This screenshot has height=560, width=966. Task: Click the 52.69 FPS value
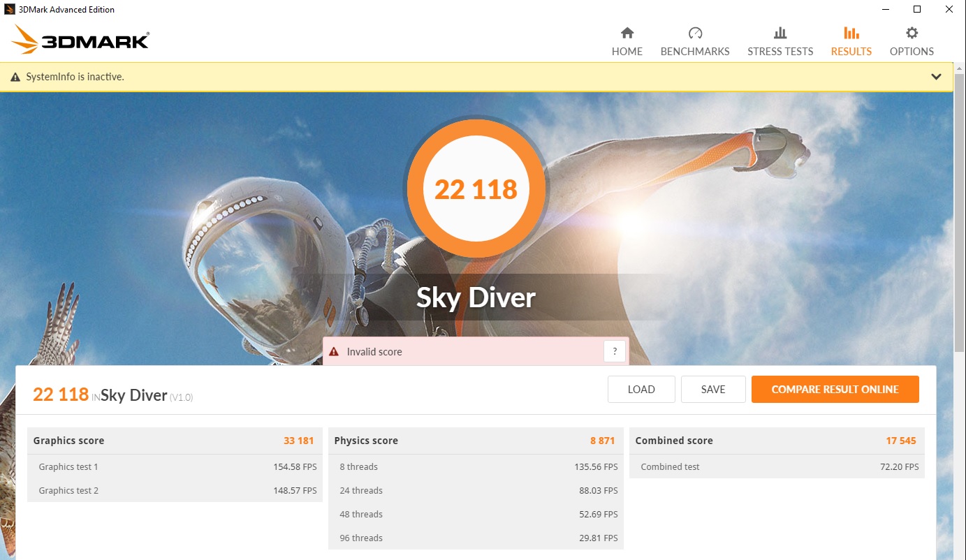(599, 515)
